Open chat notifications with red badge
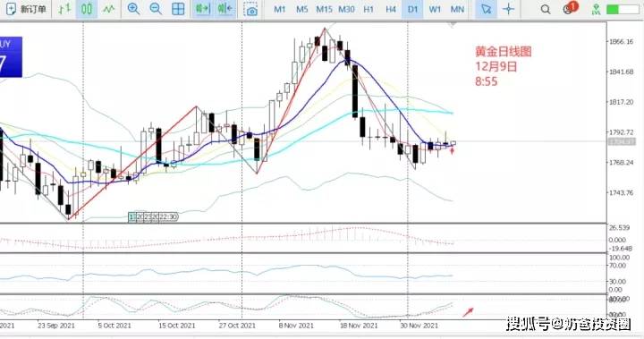 tap(570, 8)
